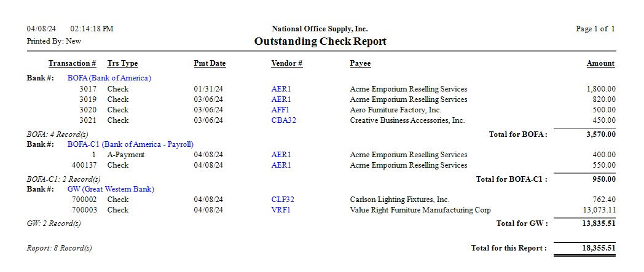Click vendor AER1 link for check 3019

[x=281, y=99]
